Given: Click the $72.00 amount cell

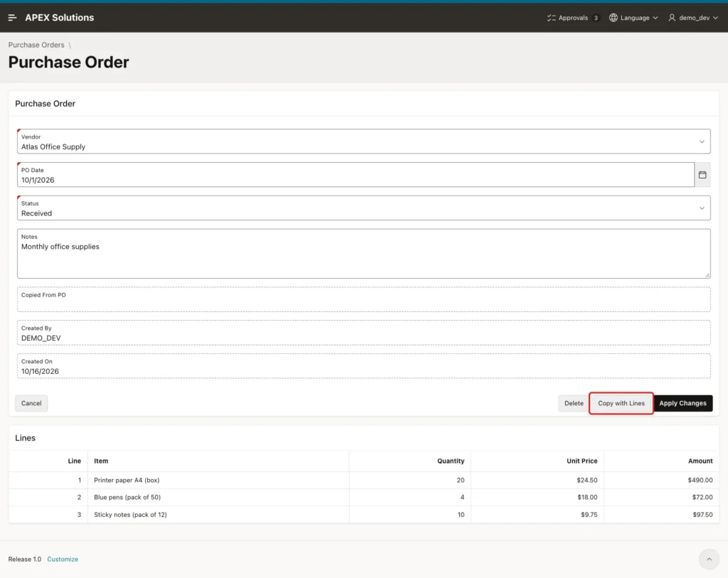Looking at the screenshot, I should 702,497.
